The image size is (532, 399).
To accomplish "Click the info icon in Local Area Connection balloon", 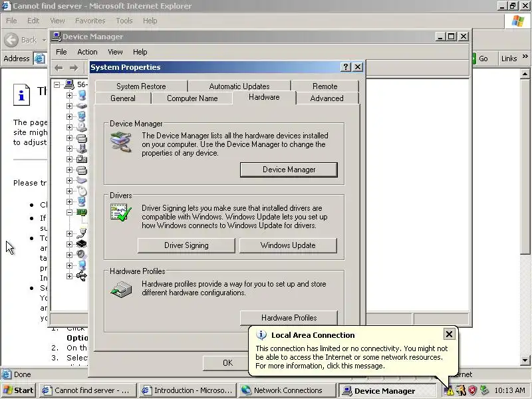I will tap(261, 335).
